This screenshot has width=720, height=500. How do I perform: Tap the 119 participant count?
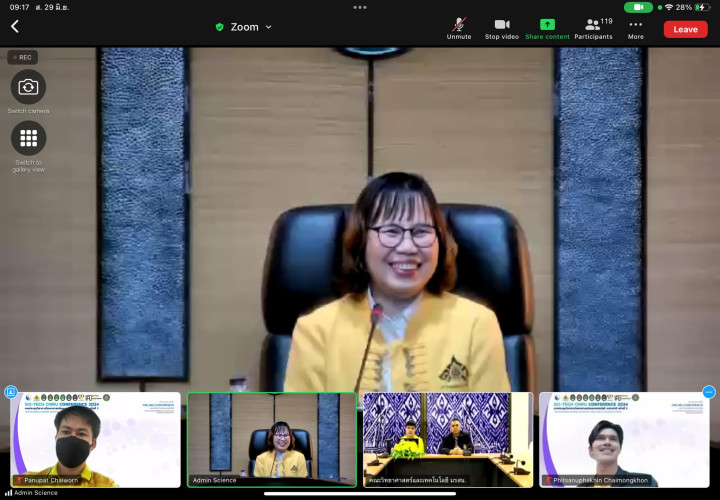(x=606, y=21)
